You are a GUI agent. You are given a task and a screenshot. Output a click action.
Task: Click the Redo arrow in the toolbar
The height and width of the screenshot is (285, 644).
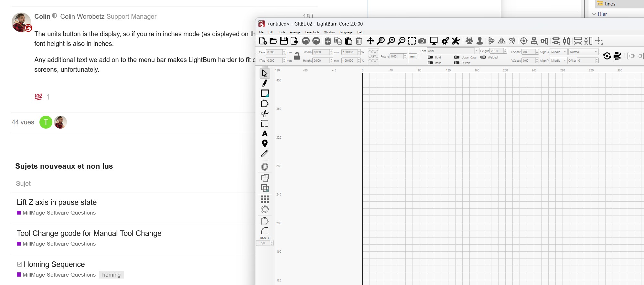point(317,41)
